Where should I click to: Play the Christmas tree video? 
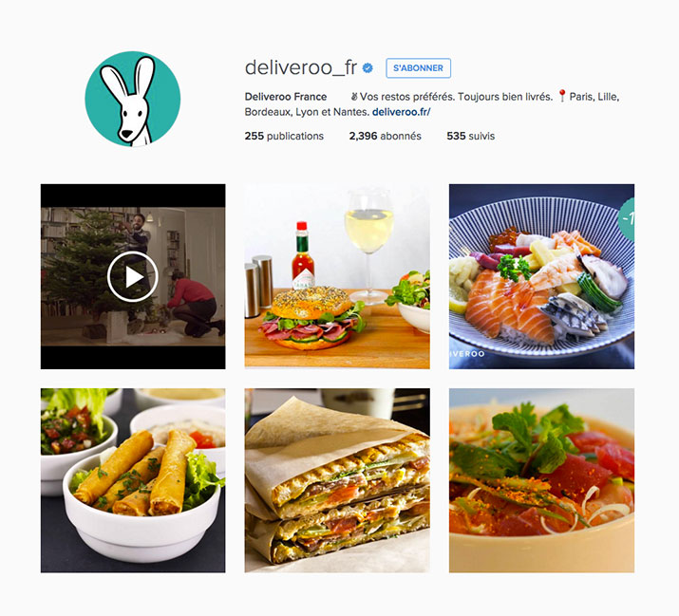pos(133,276)
